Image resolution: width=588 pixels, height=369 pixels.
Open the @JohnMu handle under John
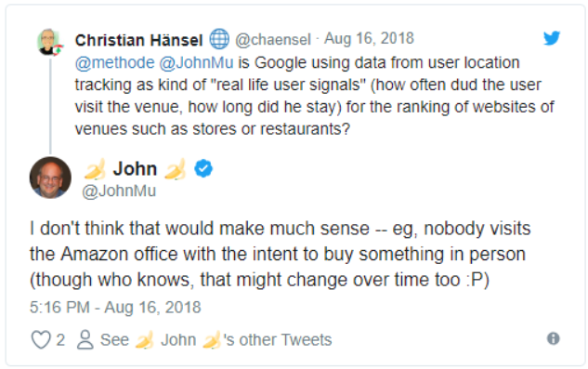pyautogui.click(x=119, y=191)
